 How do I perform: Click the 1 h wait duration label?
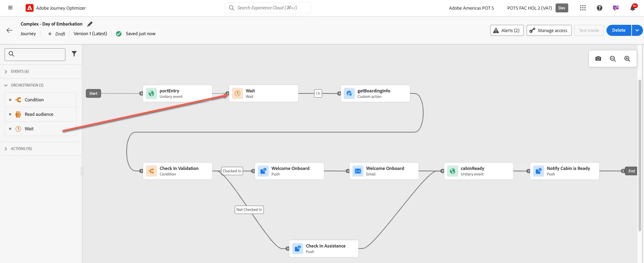pos(318,93)
